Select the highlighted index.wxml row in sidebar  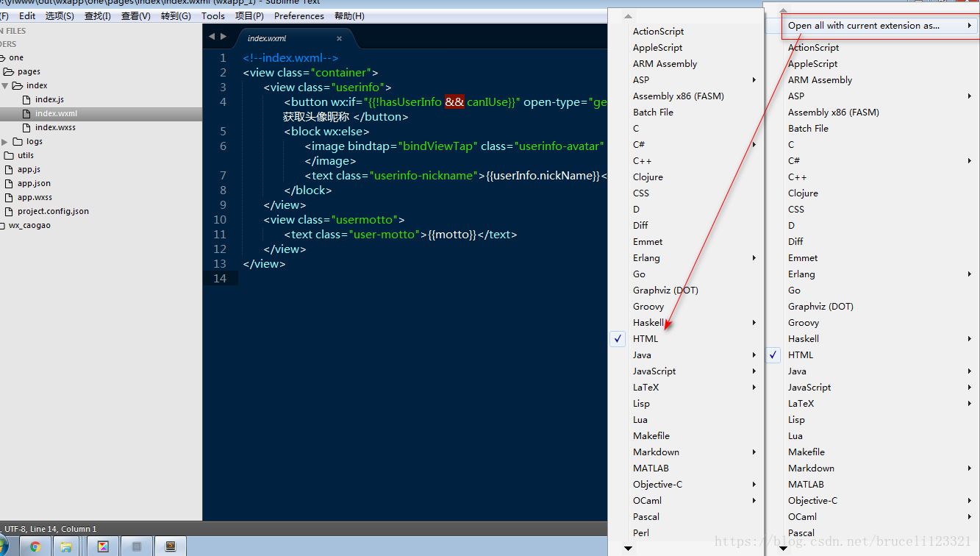[101, 113]
